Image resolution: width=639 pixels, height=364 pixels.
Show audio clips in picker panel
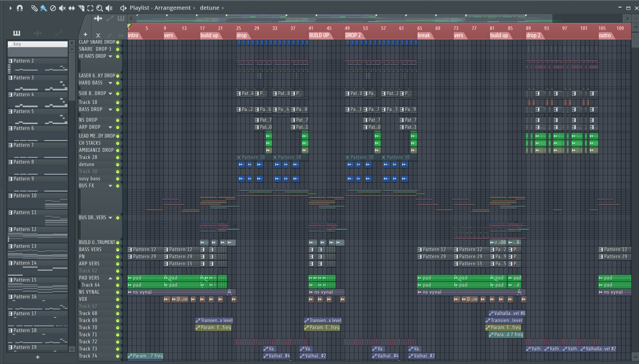click(37, 33)
